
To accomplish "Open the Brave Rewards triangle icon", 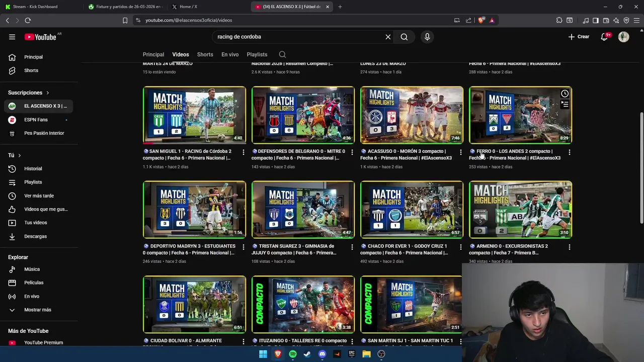I will (492, 20).
